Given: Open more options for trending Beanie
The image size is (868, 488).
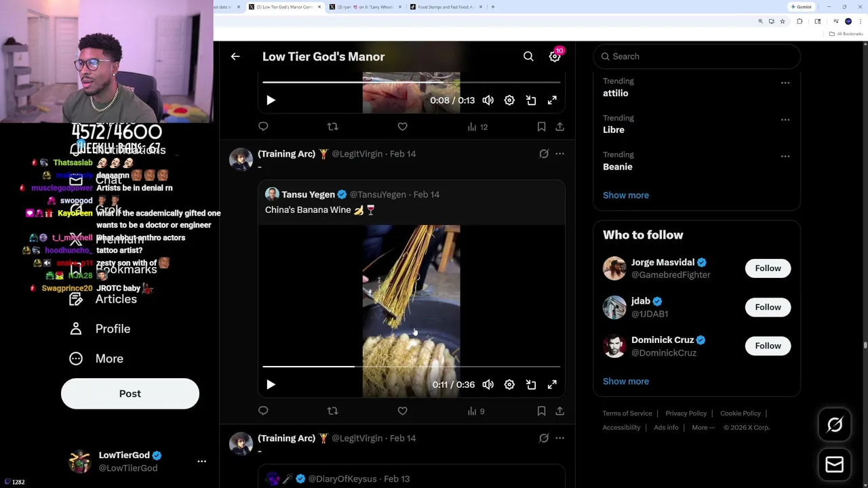Looking at the screenshot, I should (x=785, y=156).
